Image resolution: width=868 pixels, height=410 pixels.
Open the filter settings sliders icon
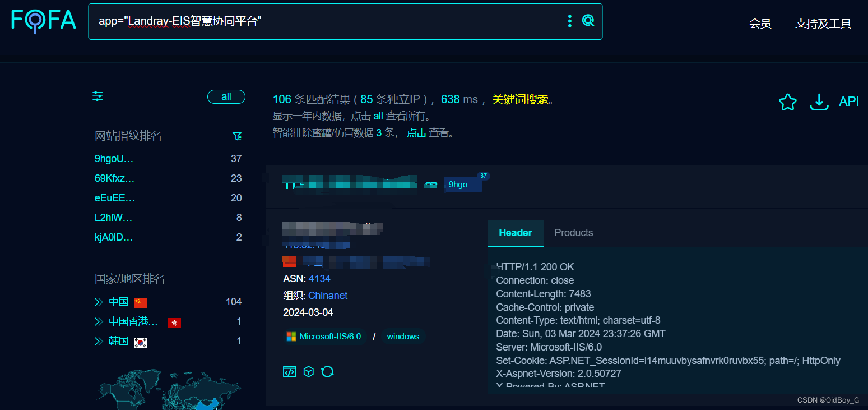(x=97, y=96)
